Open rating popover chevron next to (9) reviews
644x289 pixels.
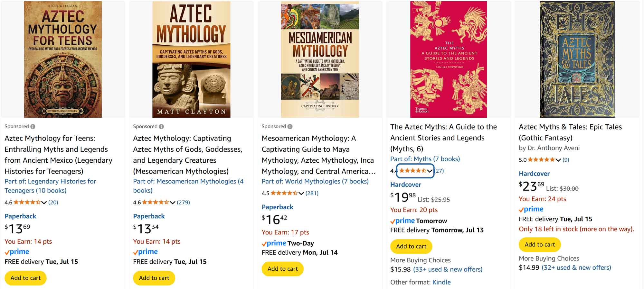(x=558, y=160)
